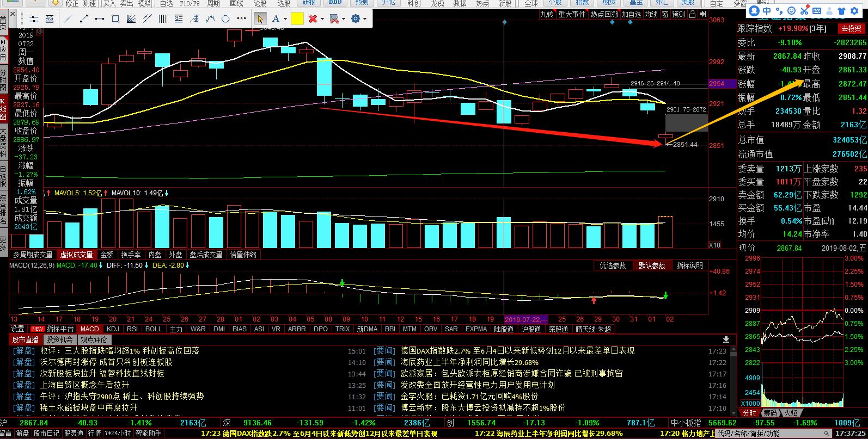Image resolution: width=868 pixels, height=439 pixels.
Task: Open 指标说明 indicator description
Action: tap(690, 265)
